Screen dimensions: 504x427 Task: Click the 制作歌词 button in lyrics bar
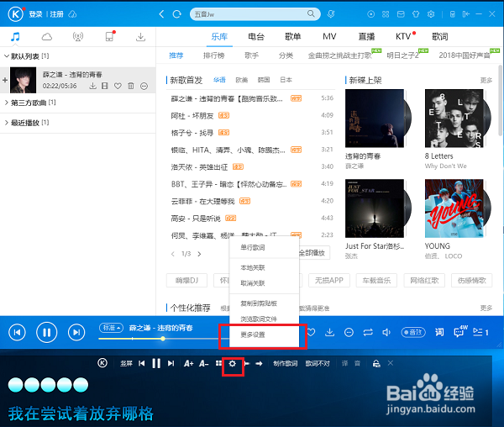[285, 364]
